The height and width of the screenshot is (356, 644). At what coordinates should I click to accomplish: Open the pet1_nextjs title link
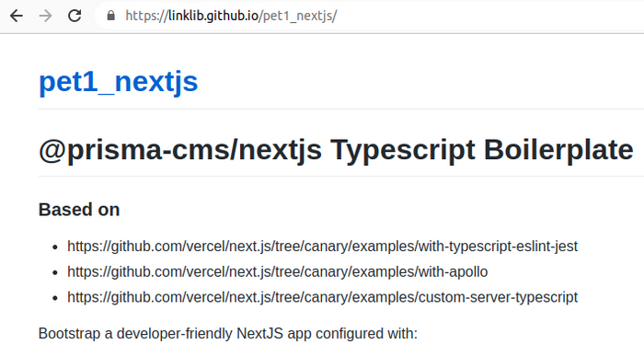tap(119, 81)
